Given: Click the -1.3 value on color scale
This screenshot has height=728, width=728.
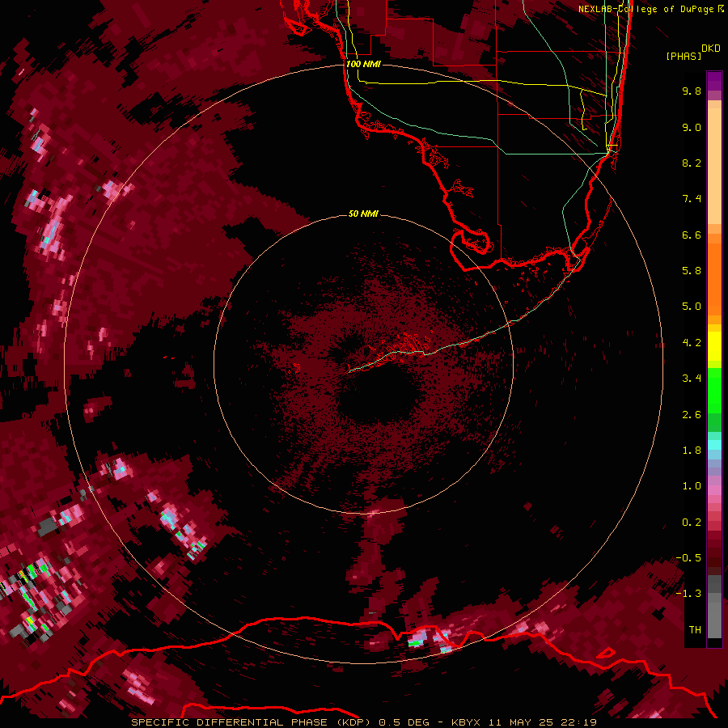Looking at the screenshot, I should (x=689, y=594).
